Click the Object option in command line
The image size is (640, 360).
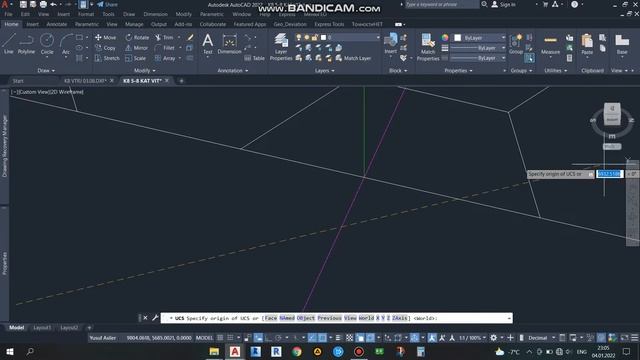click(x=306, y=318)
